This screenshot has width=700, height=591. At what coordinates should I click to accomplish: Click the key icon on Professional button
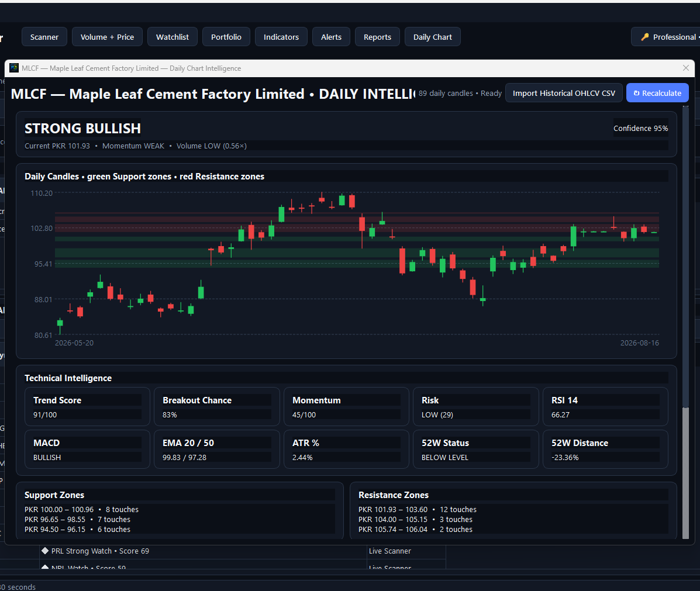pyautogui.click(x=644, y=37)
